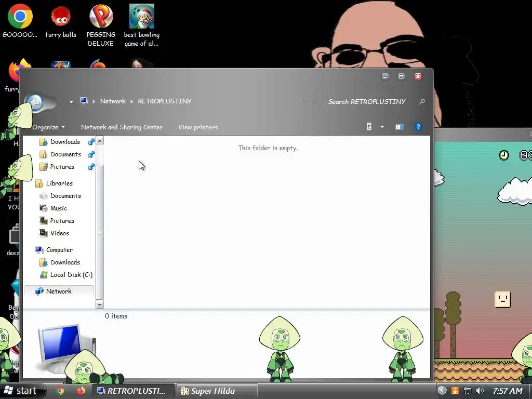This screenshot has height=399, width=532.
Task: Change the view with the views icon
Action: pos(369,127)
